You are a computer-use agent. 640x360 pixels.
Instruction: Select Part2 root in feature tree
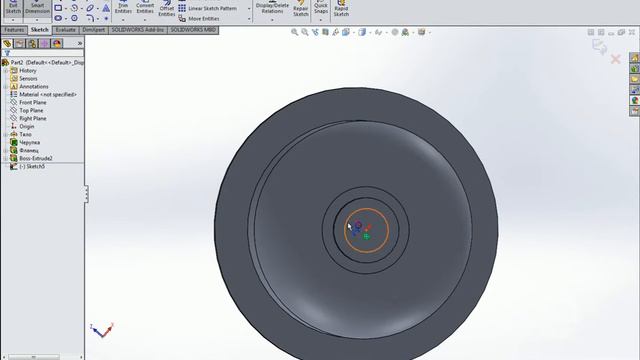(43, 62)
